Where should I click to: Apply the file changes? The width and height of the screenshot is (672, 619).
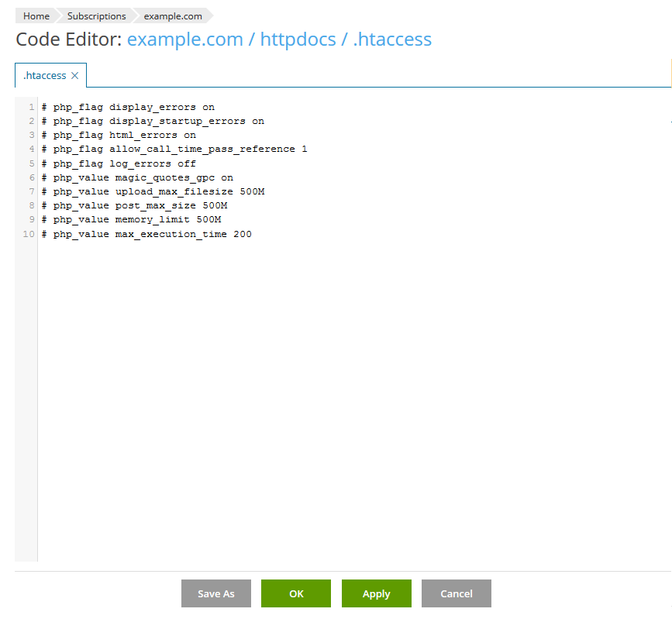click(376, 593)
